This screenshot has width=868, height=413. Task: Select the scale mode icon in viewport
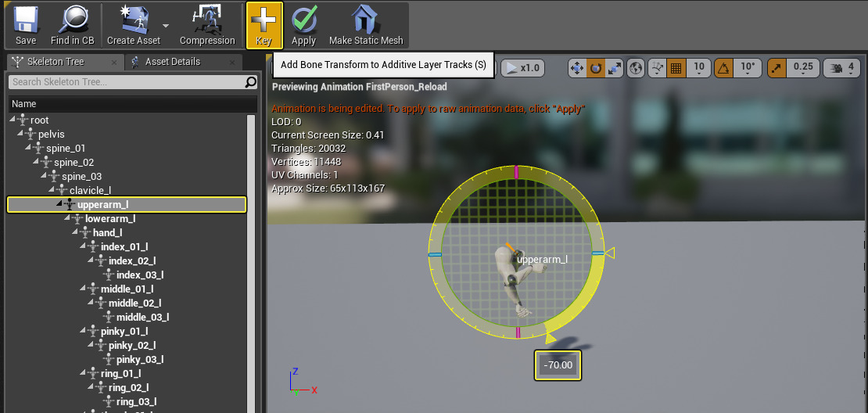pyautogui.click(x=615, y=68)
